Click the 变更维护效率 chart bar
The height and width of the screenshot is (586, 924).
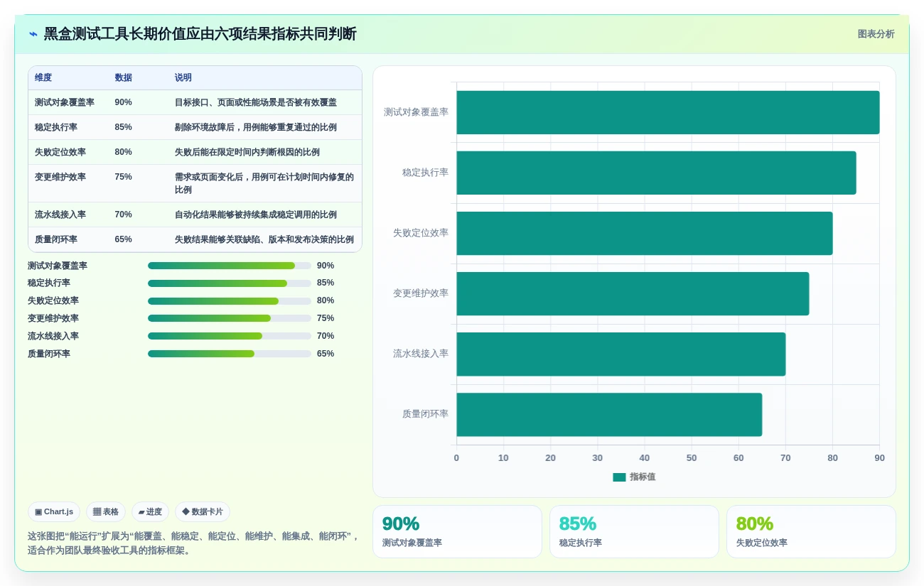click(633, 293)
